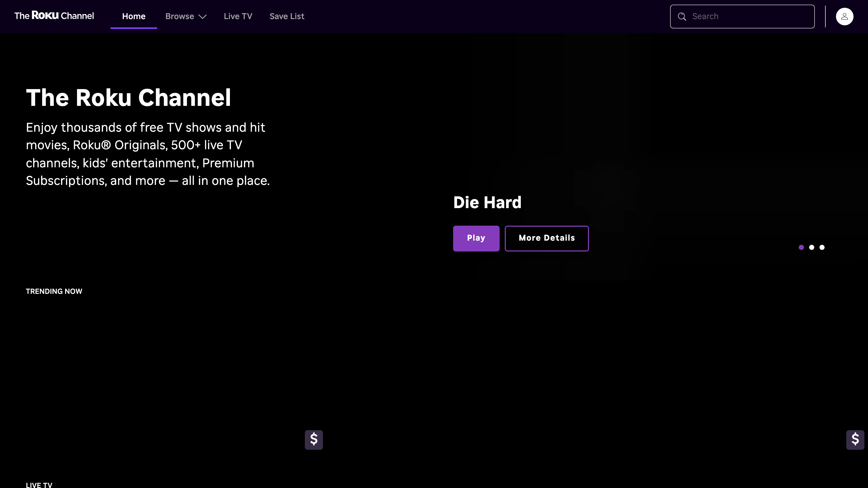This screenshot has height=488, width=868.
Task: Click the magnifying glass search icon
Action: pyautogui.click(x=682, y=17)
